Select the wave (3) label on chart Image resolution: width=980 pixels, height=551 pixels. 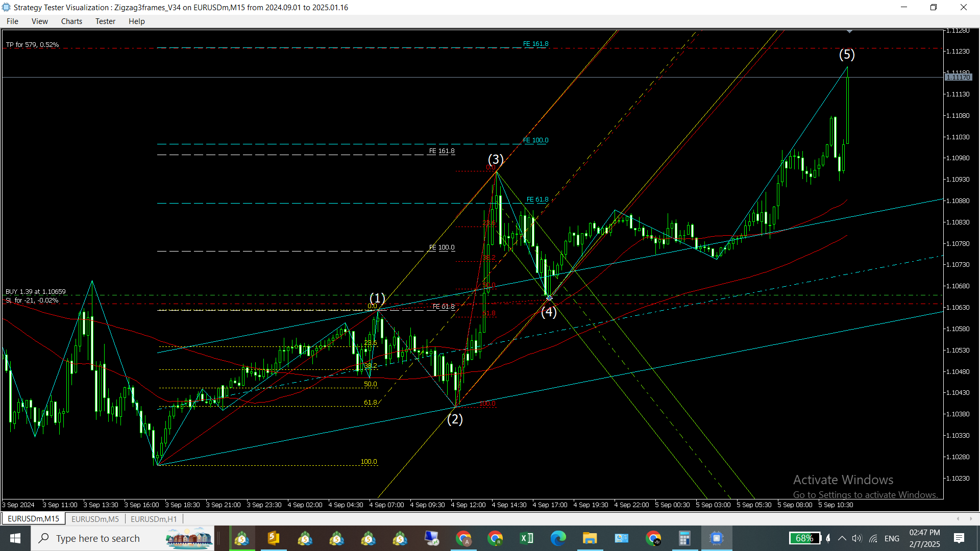coord(496,159)
